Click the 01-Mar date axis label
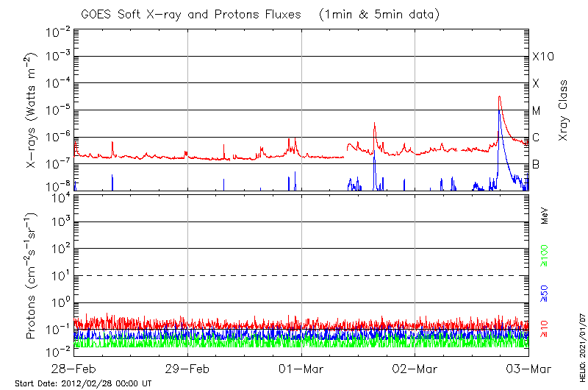 point(301,368)
